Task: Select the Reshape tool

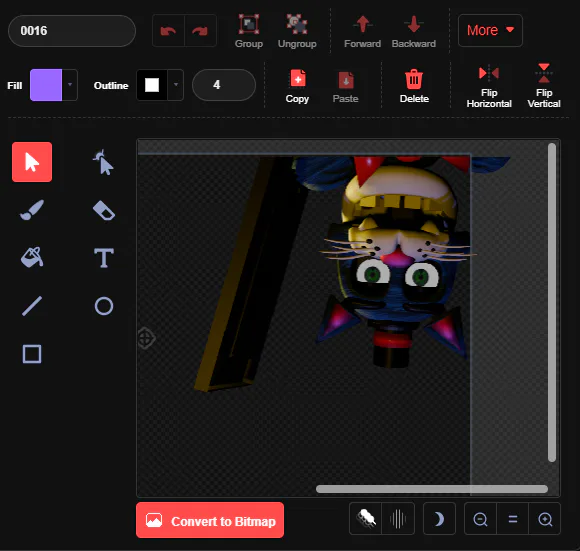Action: [104, 162]
